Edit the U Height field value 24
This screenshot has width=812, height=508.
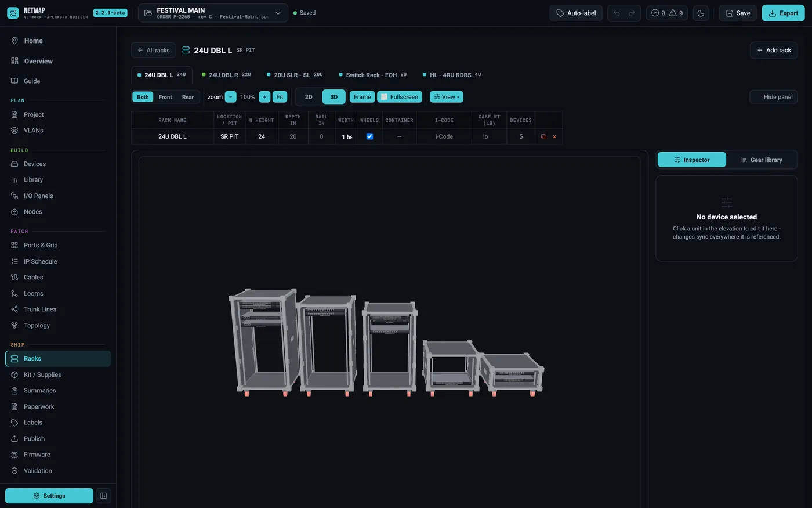(x=262, y=136)
